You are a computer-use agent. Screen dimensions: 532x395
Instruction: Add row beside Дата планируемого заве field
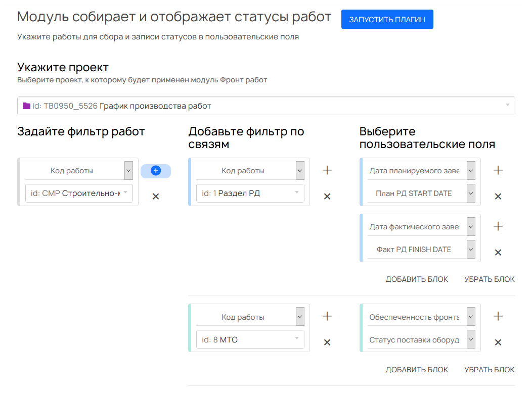tap(498, 170)
